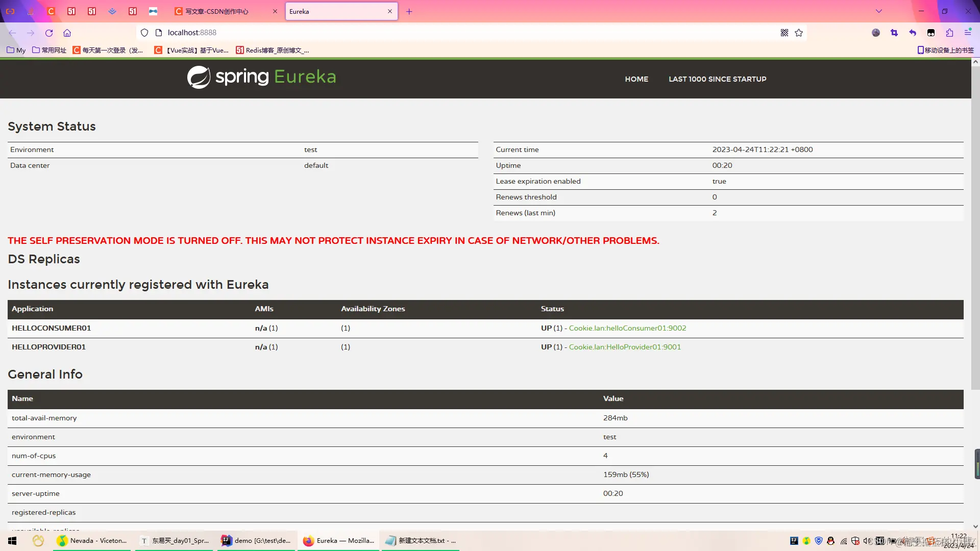Open the 常用网址 bookmarks folder
Screen dimensions: 980x551
50,50
